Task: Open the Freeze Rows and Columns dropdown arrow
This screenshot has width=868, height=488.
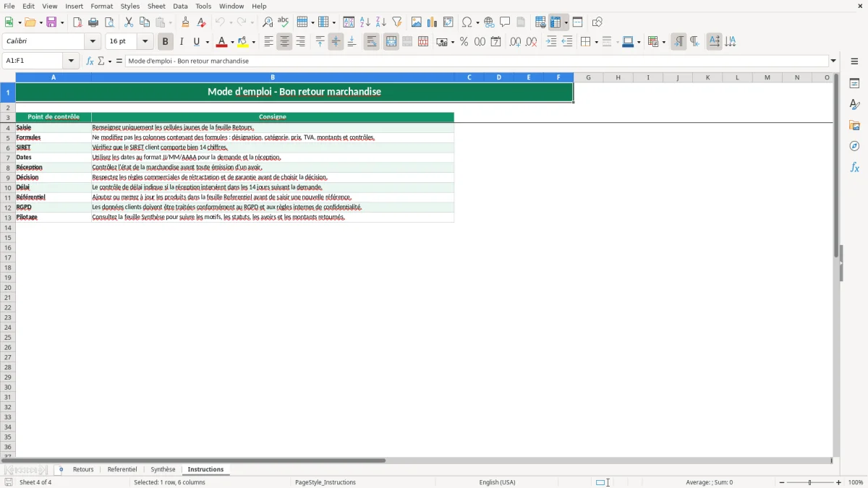Action: pos(566,22)
